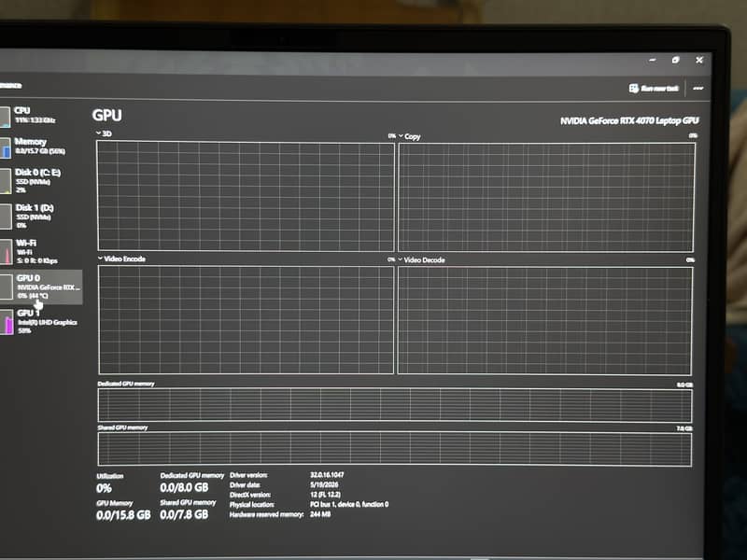The image size is (747, 560).
Task: Open the Copy engine dropdown
Action: tap(401, 136)
